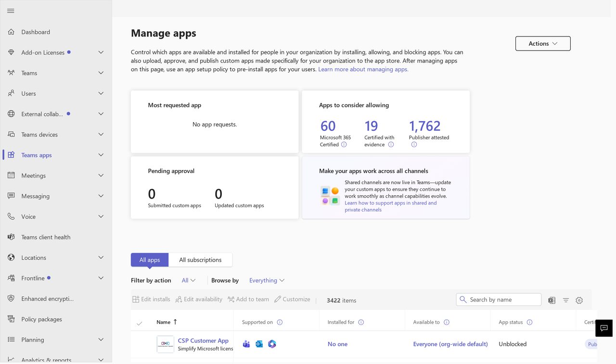Show info for Supported on column
This screenshot has width=616, height=364.
click(x=280, y=322)
